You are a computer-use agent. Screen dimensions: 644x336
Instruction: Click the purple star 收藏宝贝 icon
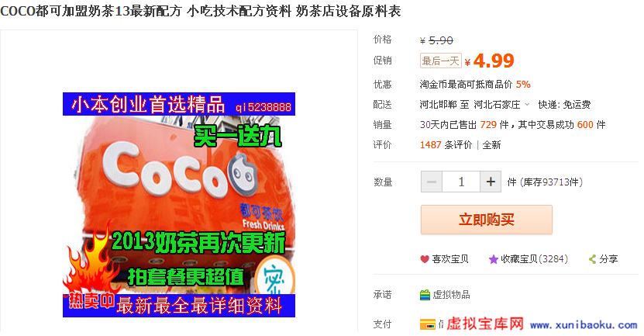click(x=493, y=259)
